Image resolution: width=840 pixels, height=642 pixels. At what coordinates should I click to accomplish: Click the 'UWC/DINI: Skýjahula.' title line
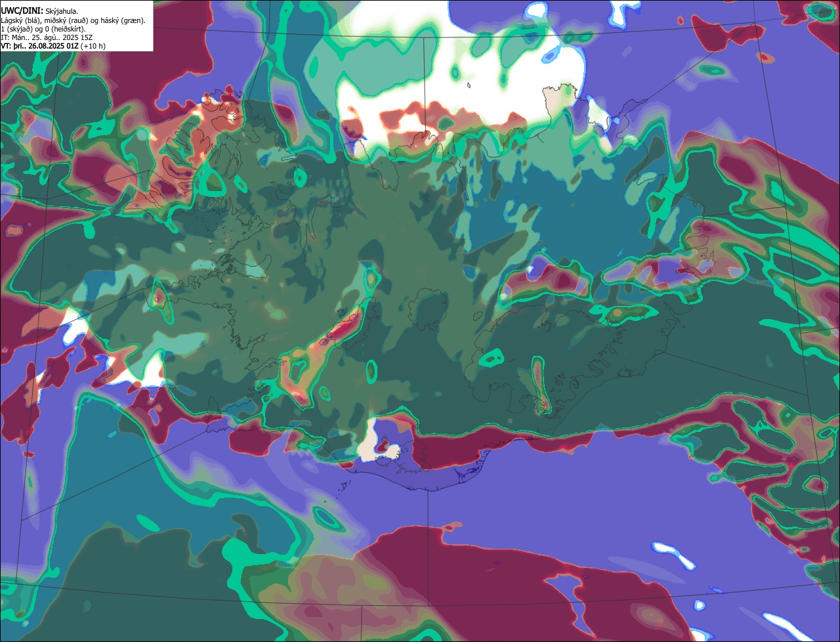[39, 11]
